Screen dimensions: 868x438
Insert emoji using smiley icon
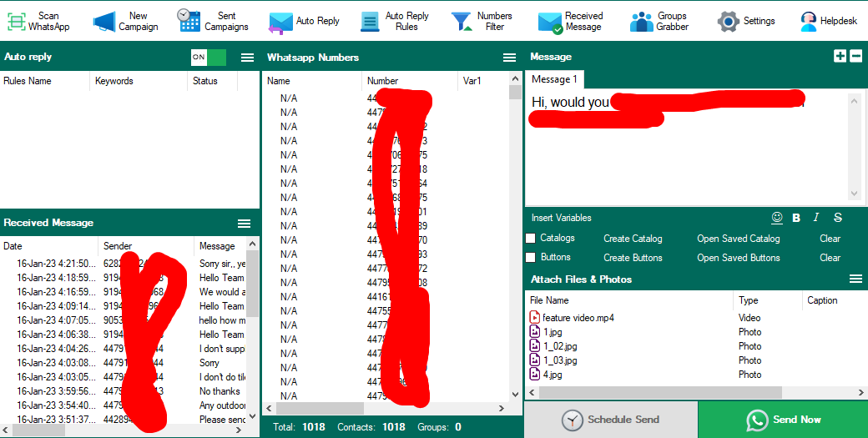click(777, 218)
